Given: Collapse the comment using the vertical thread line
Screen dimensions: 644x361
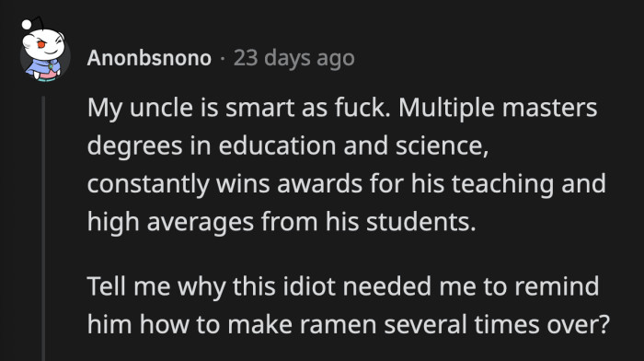Looking at the screenshot, I should (43, 228).
